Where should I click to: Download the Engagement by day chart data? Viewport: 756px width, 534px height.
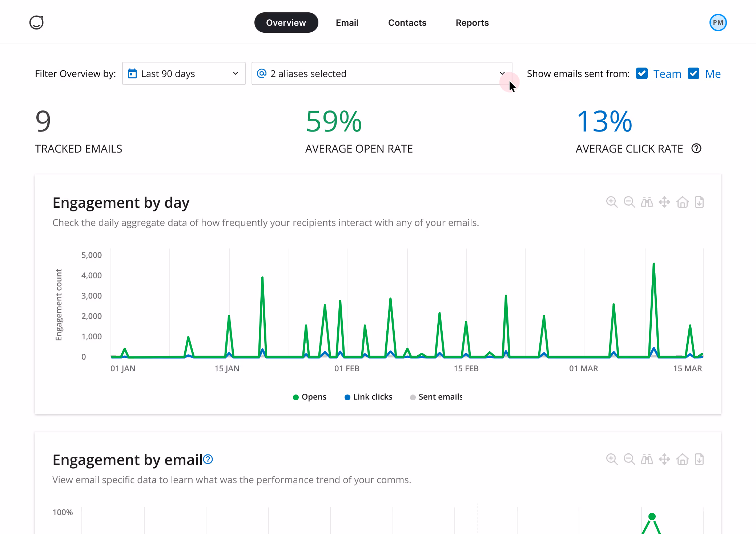click(x=699, y=202)
